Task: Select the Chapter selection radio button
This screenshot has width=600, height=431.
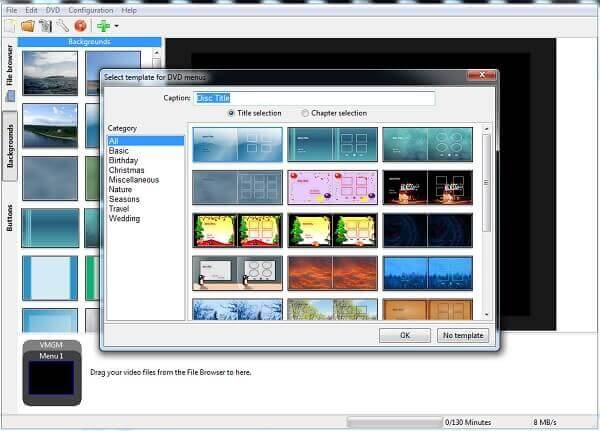Action: 305,113
